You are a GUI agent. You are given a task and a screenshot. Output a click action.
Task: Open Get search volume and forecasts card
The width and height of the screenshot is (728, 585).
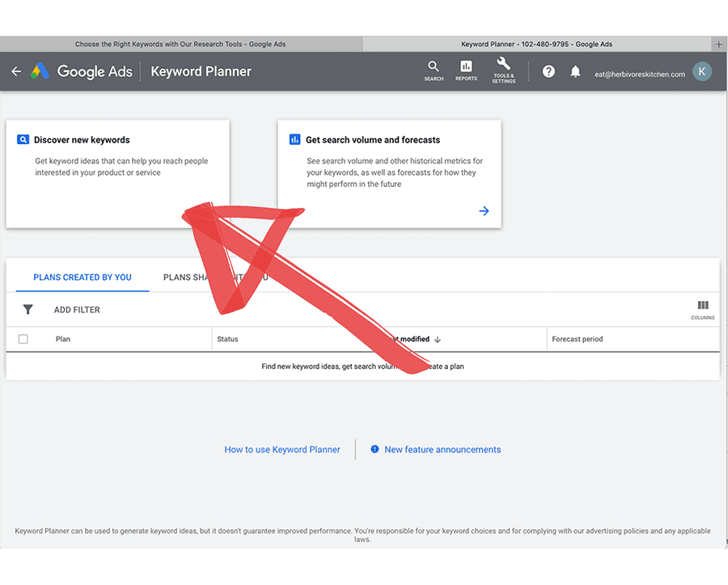[390, 174]
